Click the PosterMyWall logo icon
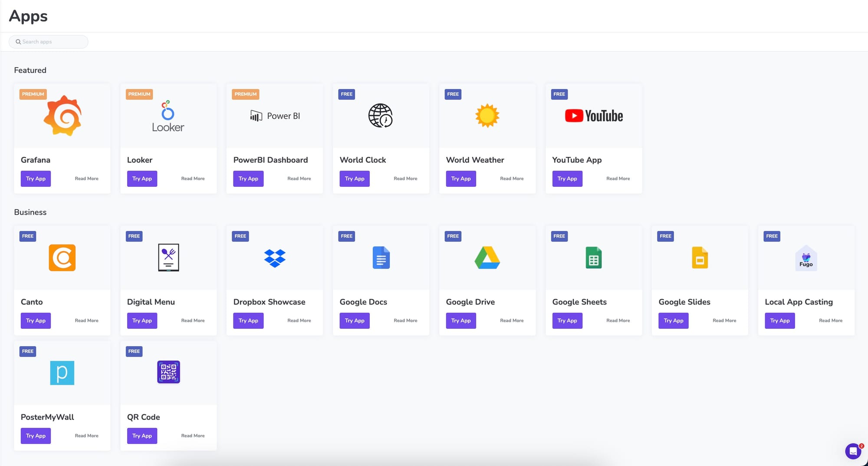 (x=62, y=373)
